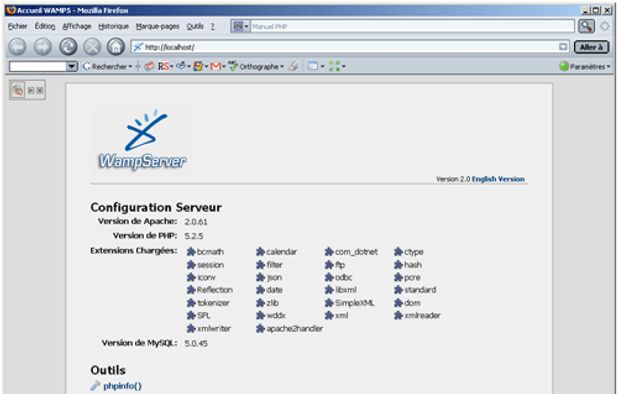Click the com_dotnet extension puzzle icon
Image resolution: width=618 pixels, height=394 pixels.
pos(329,252)
